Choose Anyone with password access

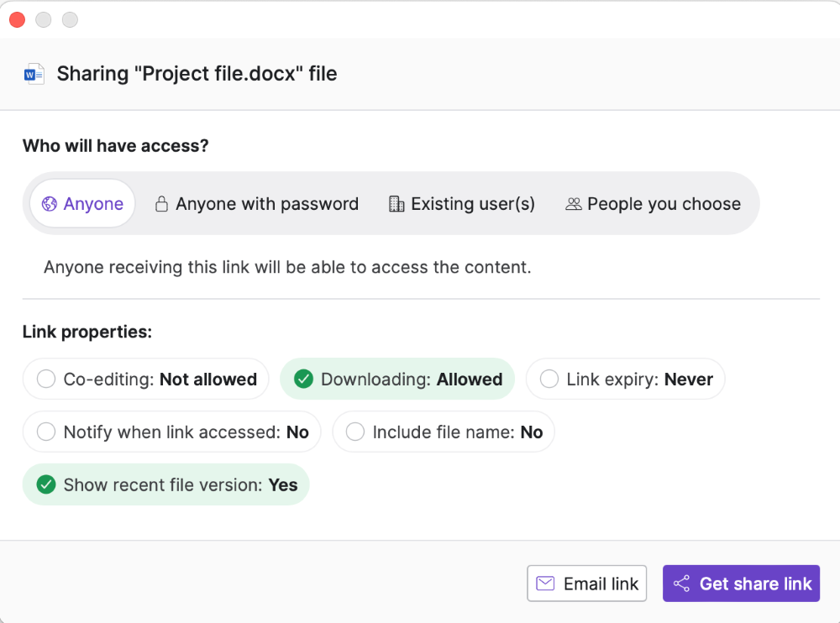pyautogui.click(x=256, y=203)
